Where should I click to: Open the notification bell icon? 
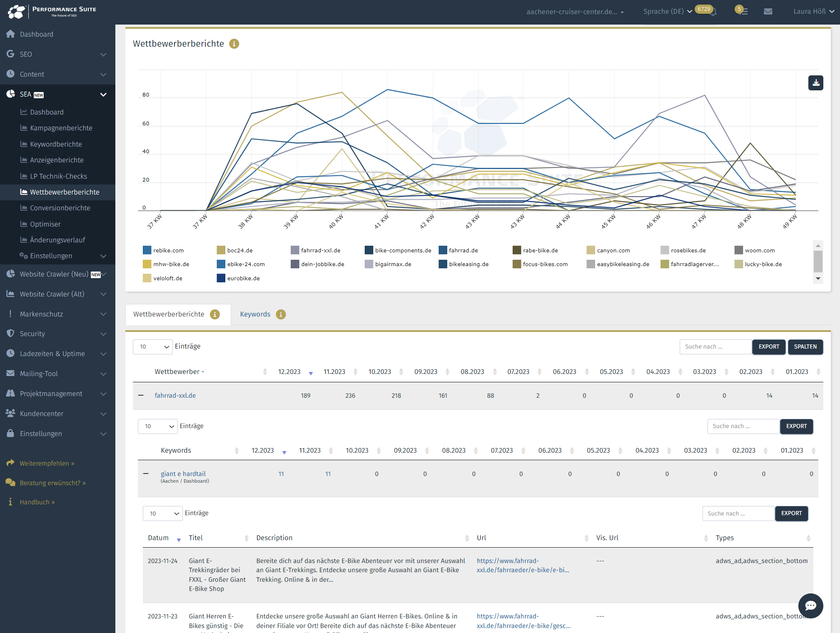pyautogui.click(x=713, y=12)
